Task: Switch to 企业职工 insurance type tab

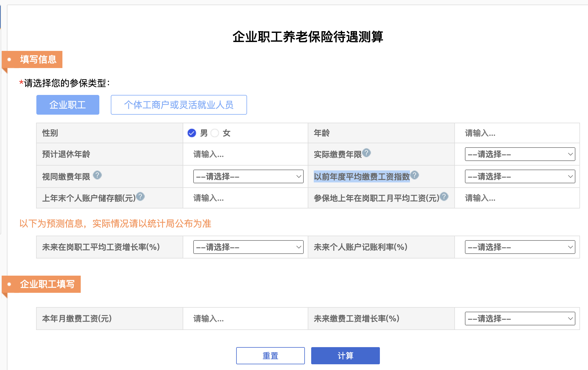Action: 68,105
